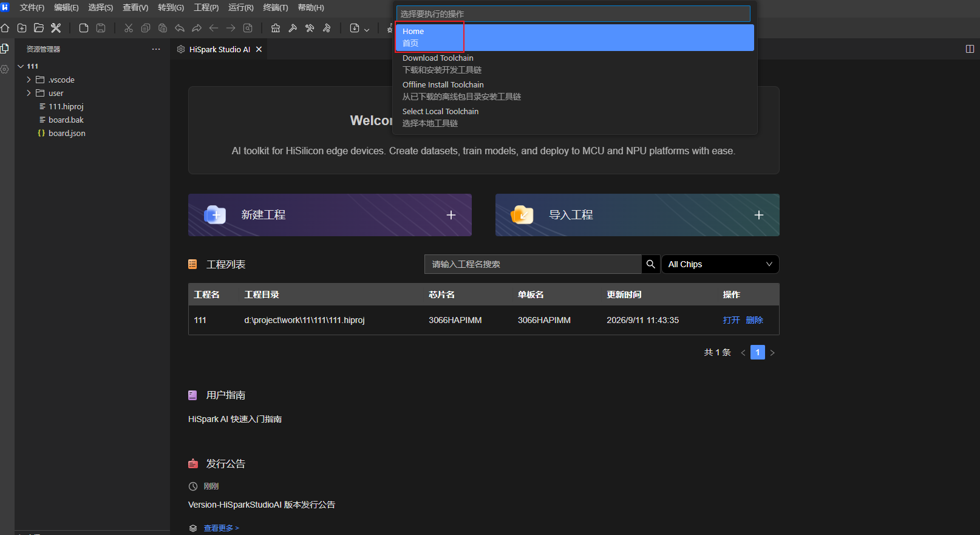Image resolution: width=980 pixels, height=535 pixels.
Task: Click the 查看更多 link
Action: (x=222, y=528)
